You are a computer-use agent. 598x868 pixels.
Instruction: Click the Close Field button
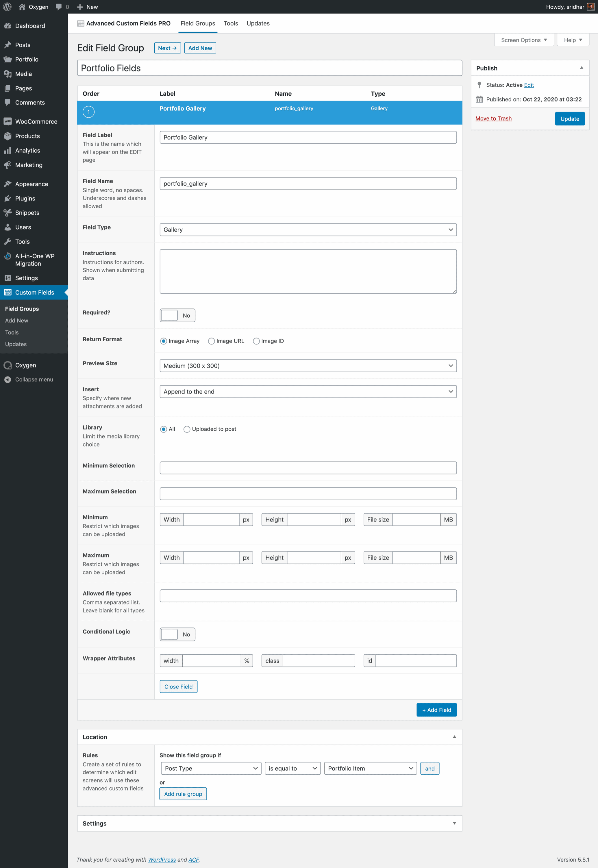pos(178,687)
